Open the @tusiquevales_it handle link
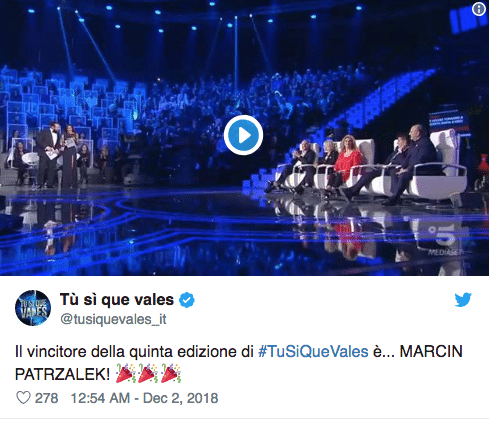 click(x=113, y=319)
